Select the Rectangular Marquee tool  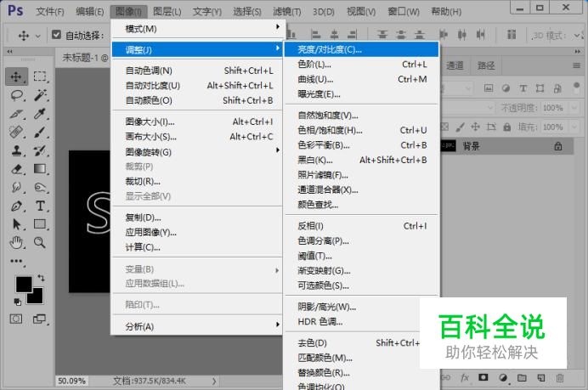[40, 76]
